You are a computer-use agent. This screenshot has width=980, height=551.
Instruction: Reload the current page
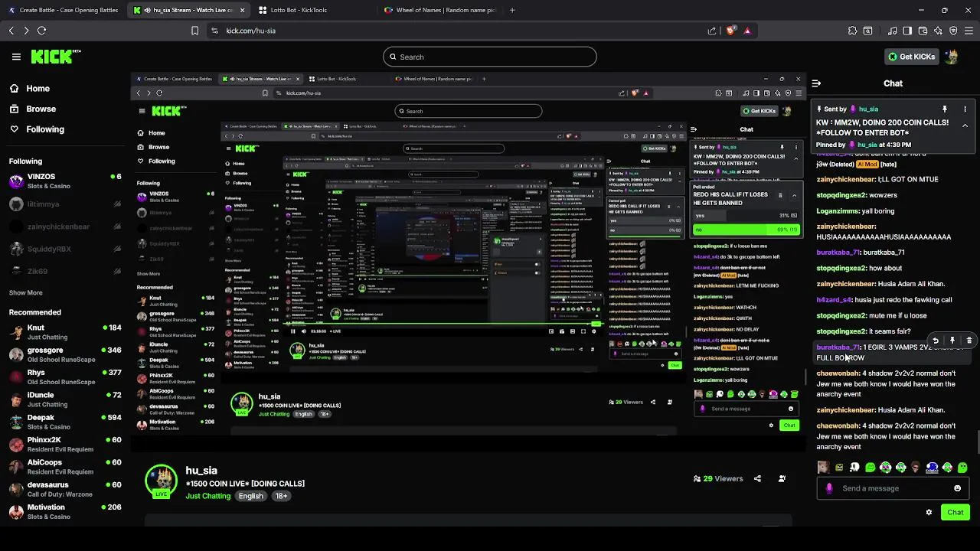41,31
